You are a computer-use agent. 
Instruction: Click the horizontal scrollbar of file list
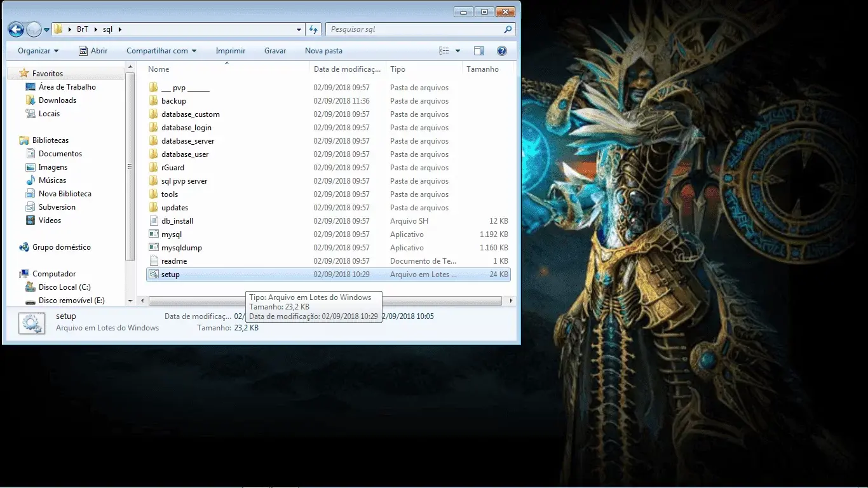coord(325,301)
